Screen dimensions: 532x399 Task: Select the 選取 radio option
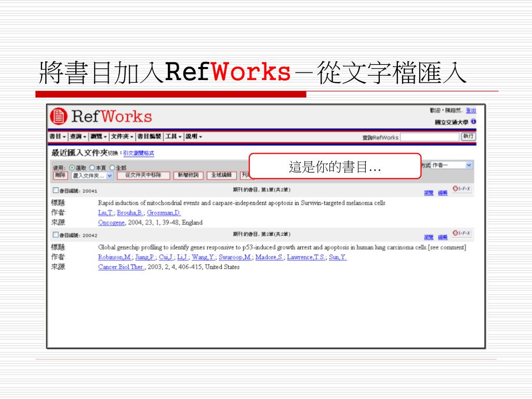pyautogui.click(x=72, y=168)
